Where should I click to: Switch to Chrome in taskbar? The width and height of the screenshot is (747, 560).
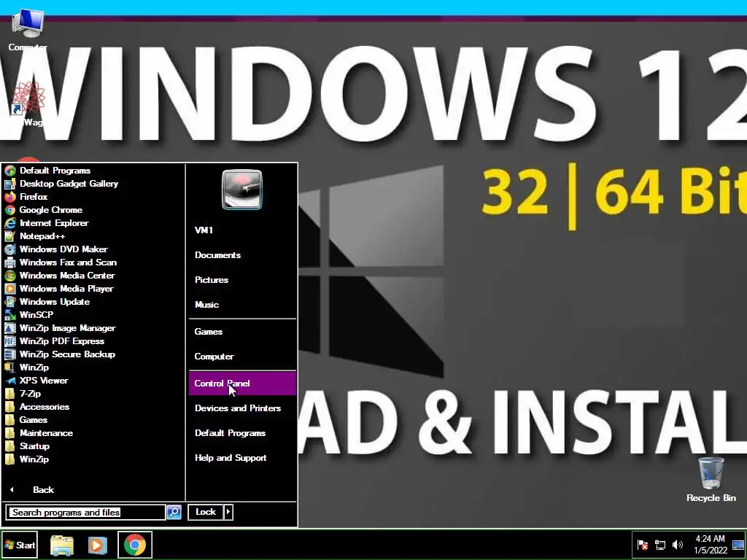pos(135,545)
